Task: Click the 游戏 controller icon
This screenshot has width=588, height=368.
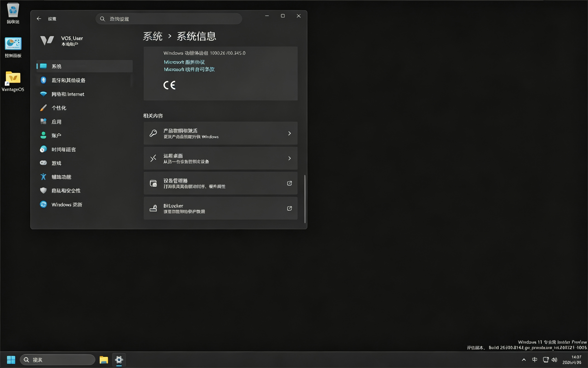Action: [x=43, y=163]
